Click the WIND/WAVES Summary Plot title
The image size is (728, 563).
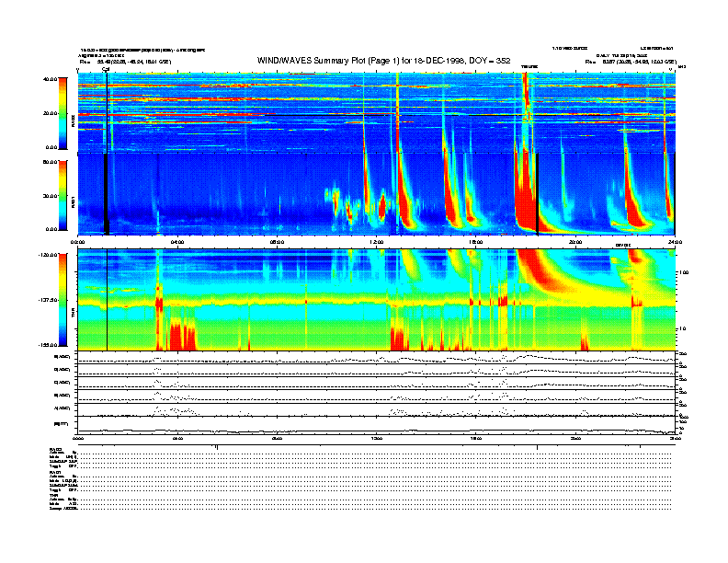pyautogui.click(x=383, y=61)
